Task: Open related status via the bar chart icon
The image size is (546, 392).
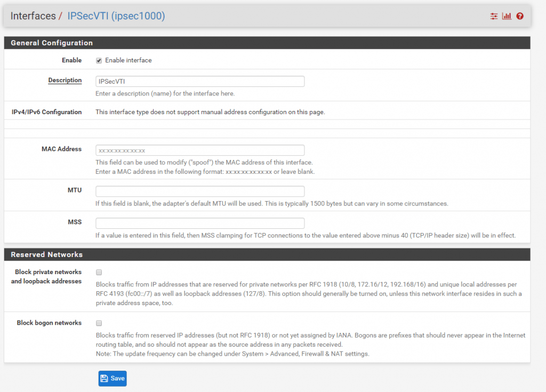Action: click(x=507, y=16)
